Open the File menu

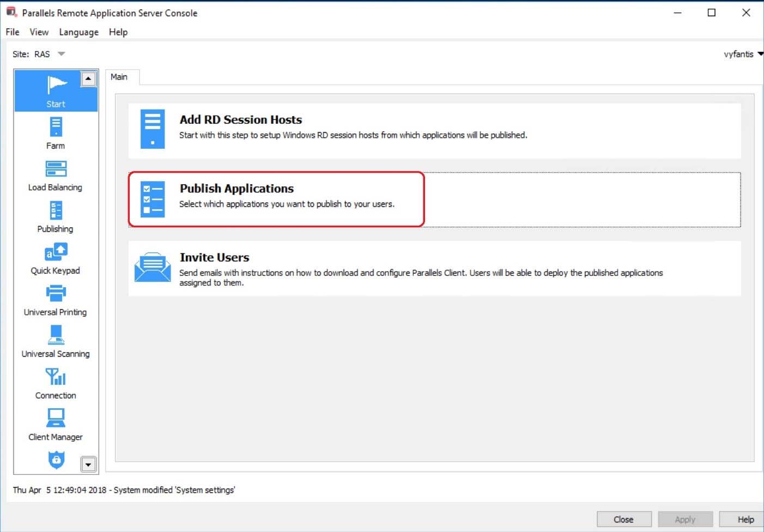pos(13,32)
